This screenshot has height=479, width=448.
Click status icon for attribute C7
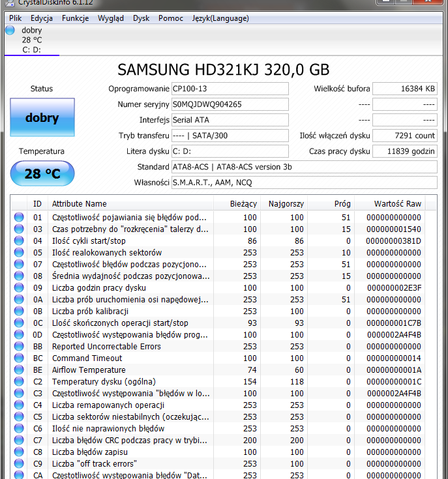[19, 440]
